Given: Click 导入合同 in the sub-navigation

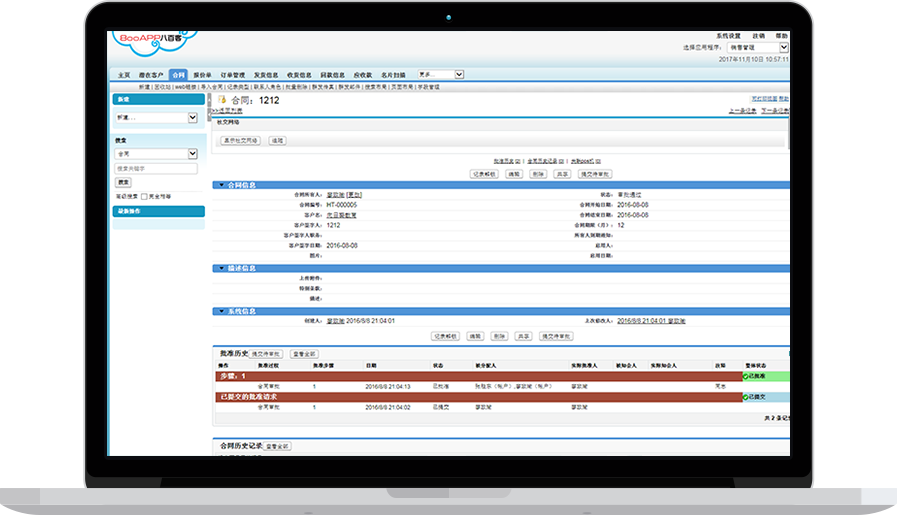Looking at the screenshot, I should [x=212, y=87].
